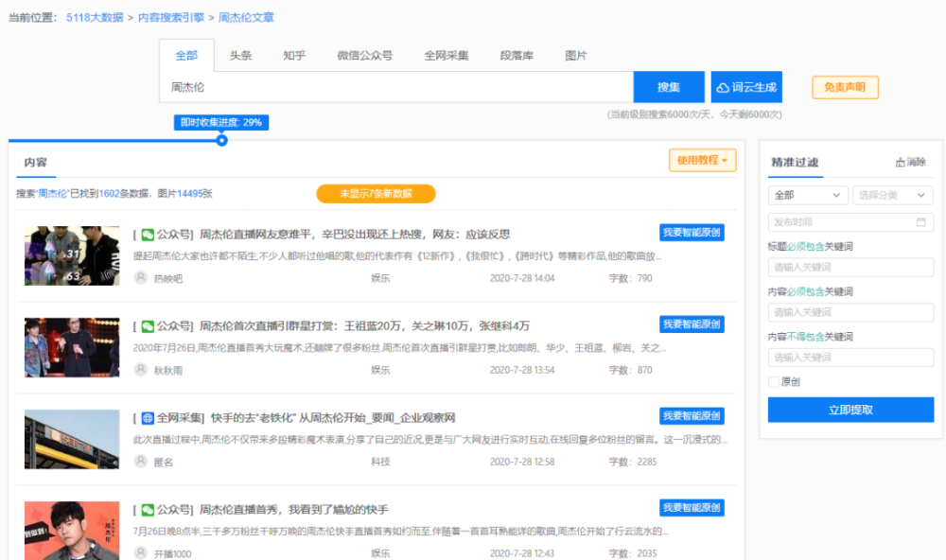The image size is (946, 560).
Task: Click the 科技 category label
Action: point(380,462)
